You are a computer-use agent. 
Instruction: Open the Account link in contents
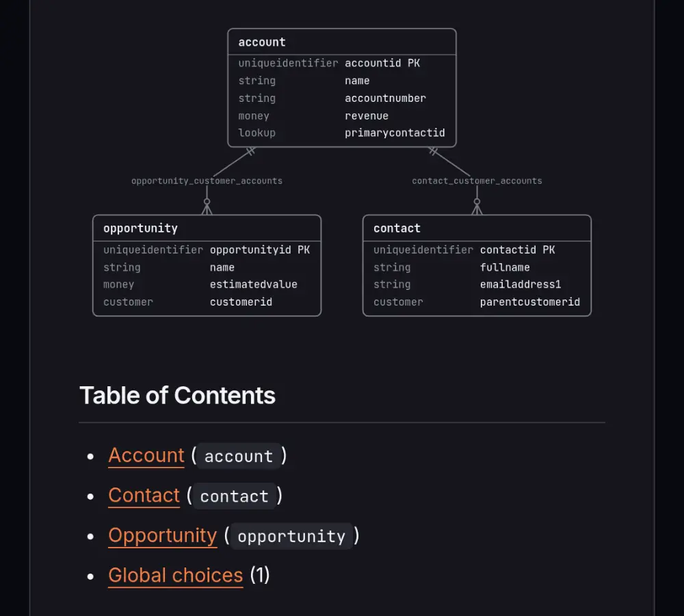coord(146,455)
